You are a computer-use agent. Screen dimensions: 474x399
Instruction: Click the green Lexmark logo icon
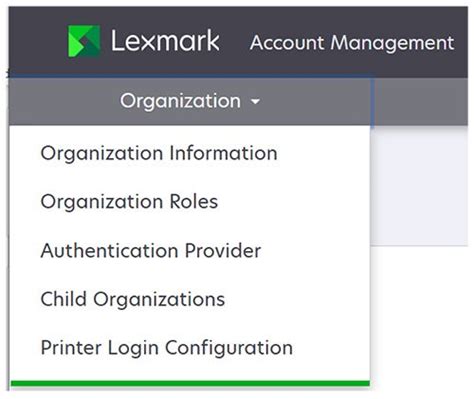click(x=84, y=41)
